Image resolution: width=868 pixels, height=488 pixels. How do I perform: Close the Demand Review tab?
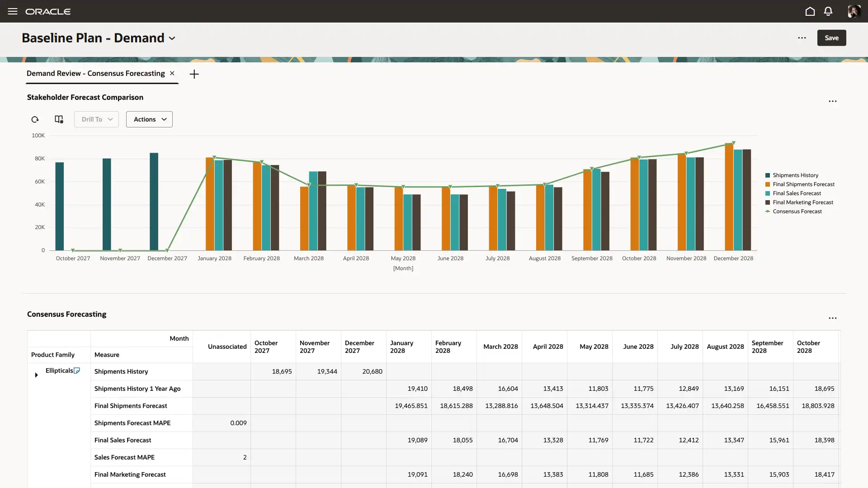tap(172, 73)
